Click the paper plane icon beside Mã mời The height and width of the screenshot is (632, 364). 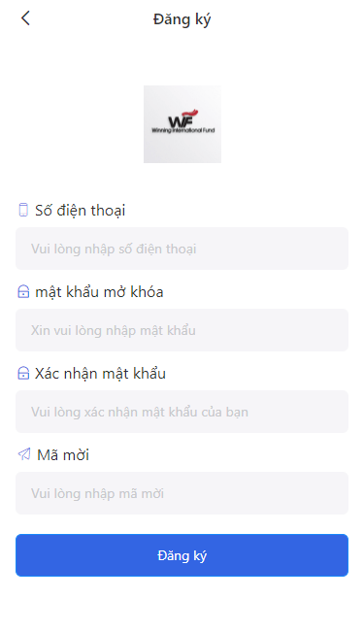[x=24, y=453]
